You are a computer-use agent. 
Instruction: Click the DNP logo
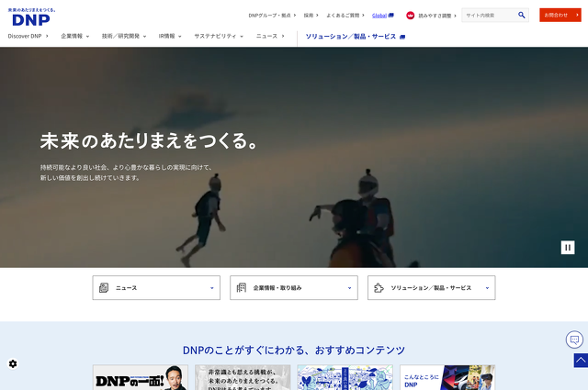coord(25,18)
